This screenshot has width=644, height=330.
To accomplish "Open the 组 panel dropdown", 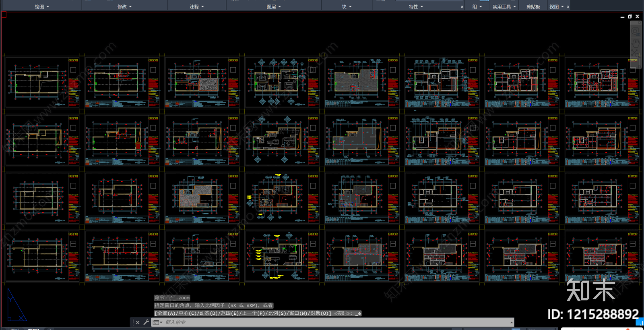I will click(477, 6).
